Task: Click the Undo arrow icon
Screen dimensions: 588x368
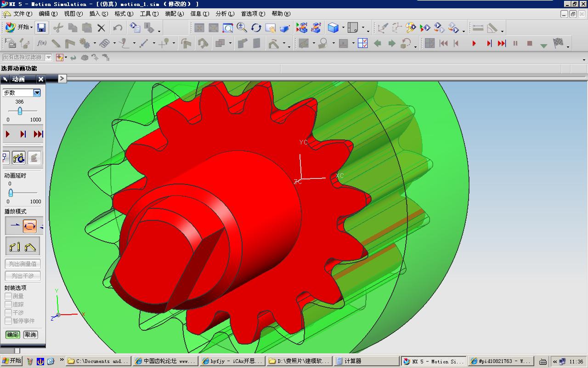Action: tap(118, 28)
